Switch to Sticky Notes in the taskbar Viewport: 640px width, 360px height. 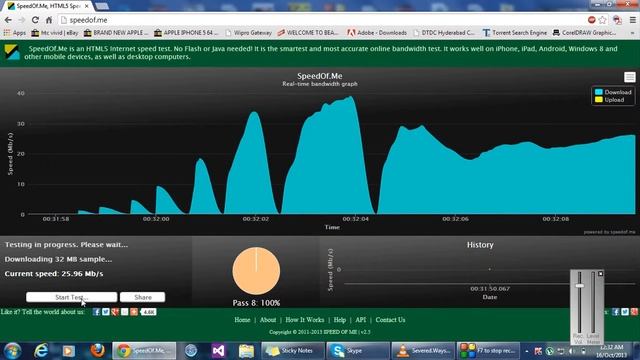(x=292, y=351)
